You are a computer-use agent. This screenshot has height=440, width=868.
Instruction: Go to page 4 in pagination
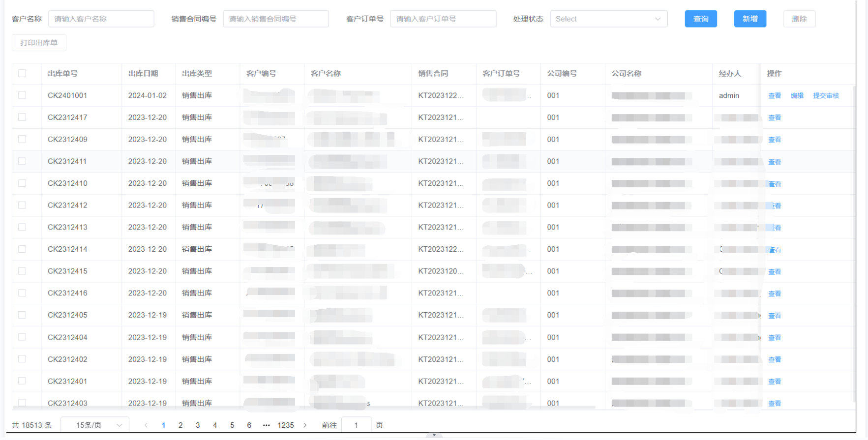215,425
